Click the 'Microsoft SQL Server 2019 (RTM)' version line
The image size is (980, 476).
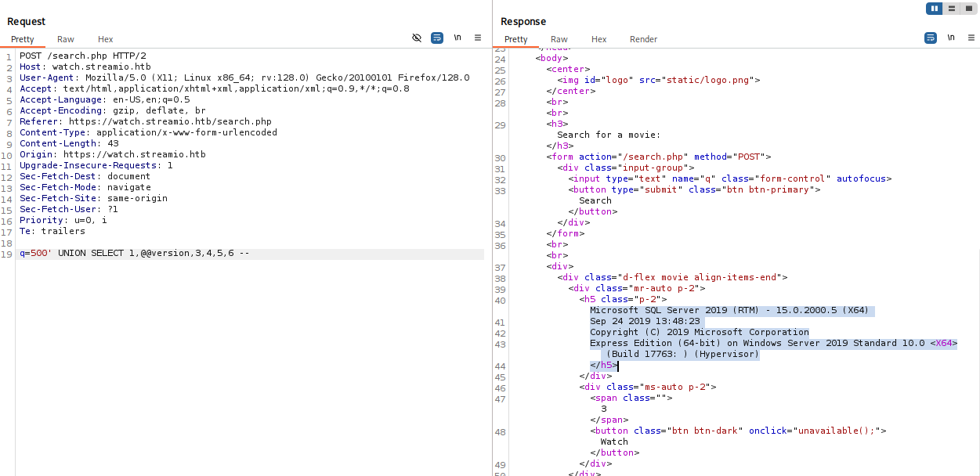click(731, 310)
